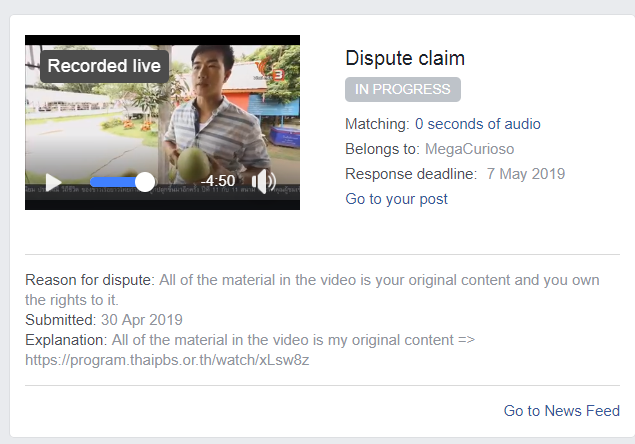
Task: Click the 'Explanation:' label
Action: [x=66, y=340]
